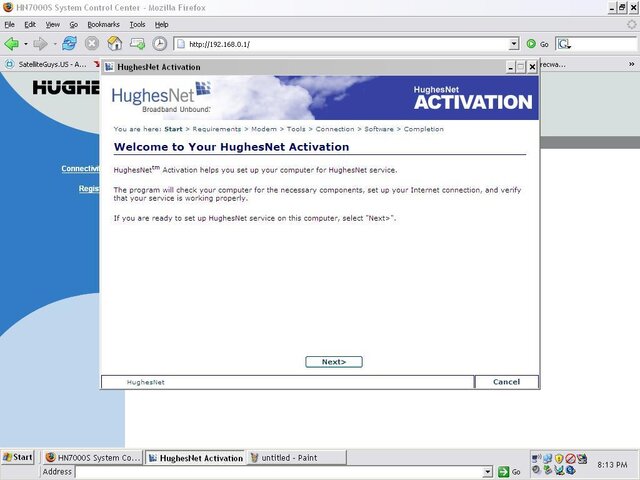The width and height of the screenshot is (640, 480).
Task: Click the HughesNet Activation title bar icon
Action: click(x=109, y=67)
